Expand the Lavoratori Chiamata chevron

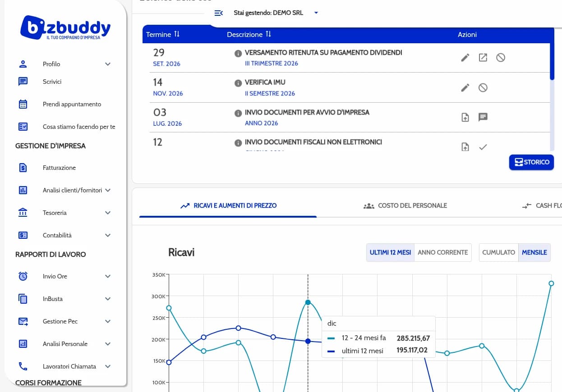coord(108,366)
